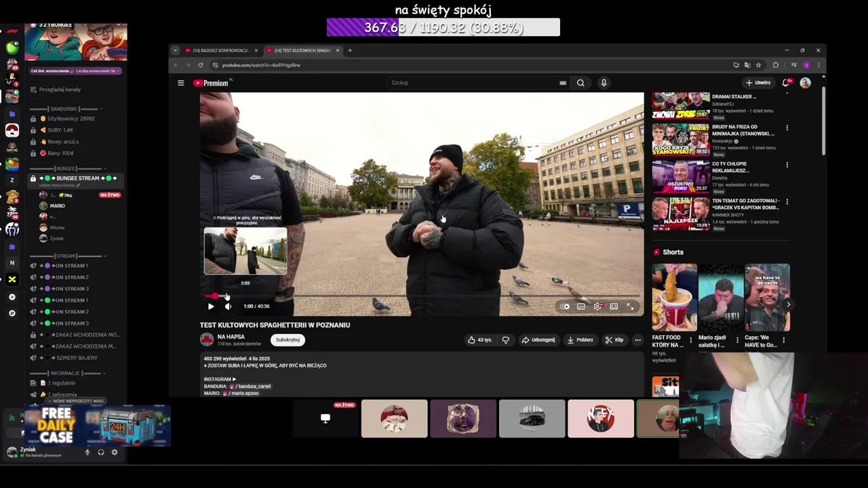The height and width of the screenshot is (488, 868).
Task: Click the Utwórz create button
Action: pos(758,83)
